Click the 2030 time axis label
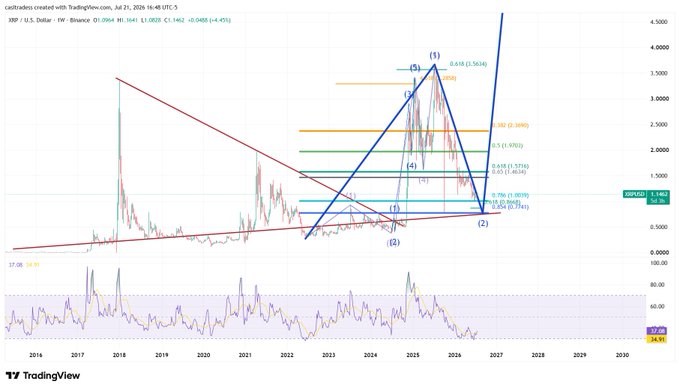This screenshot has height=390, width=680. click(622, 355)
